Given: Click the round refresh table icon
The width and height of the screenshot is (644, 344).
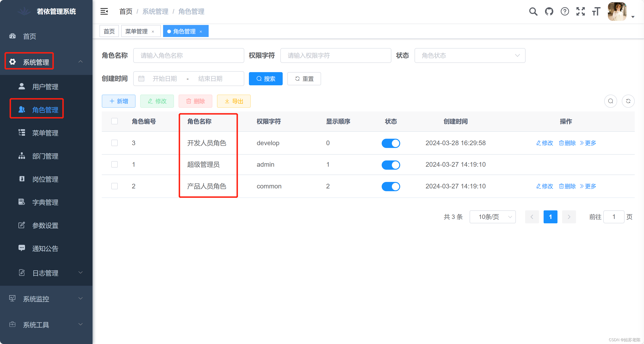Looking at the screenshot, I should pos(628,101).
